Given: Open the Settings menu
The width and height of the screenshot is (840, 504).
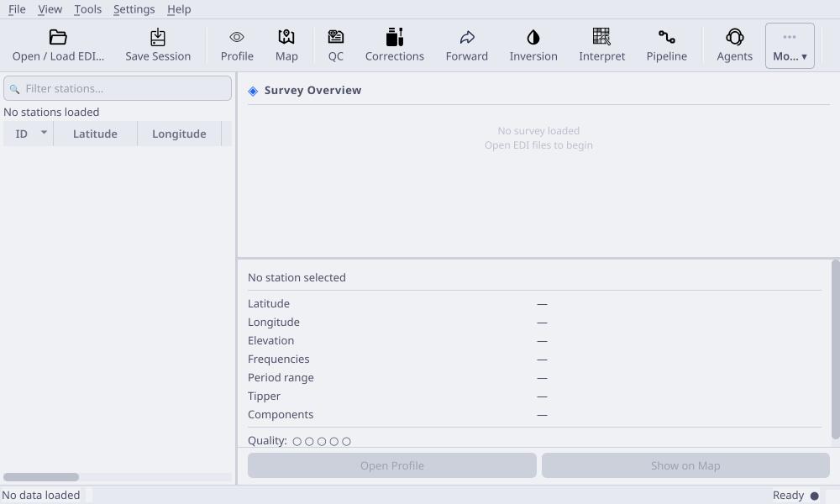Looking at the screenshot, I should (134, 9).
